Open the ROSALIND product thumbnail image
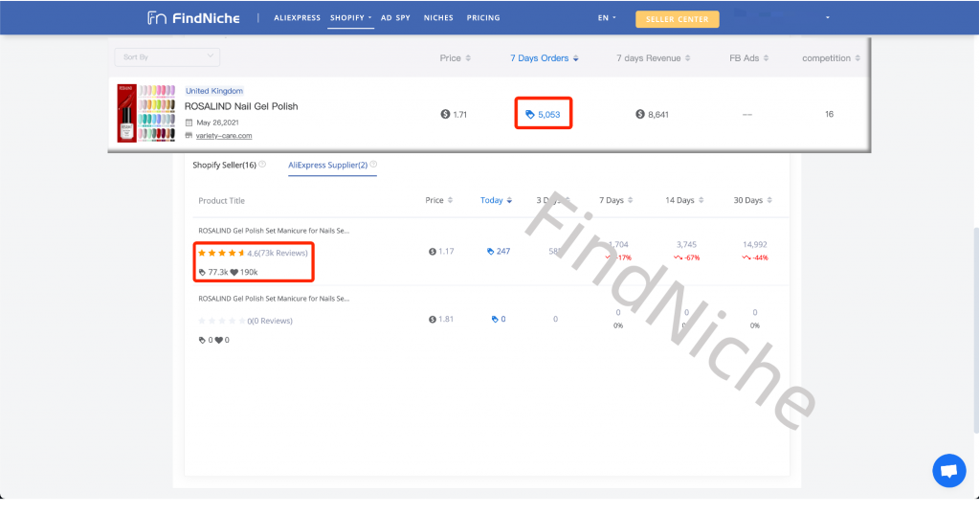The height and width of the screenshot is (514, 980). [x=146, y=113]
